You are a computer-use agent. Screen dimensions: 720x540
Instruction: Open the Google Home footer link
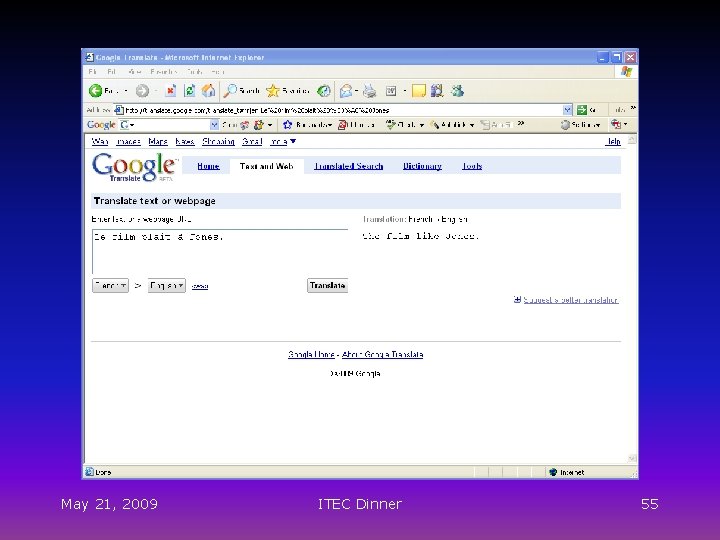point(311,354)
